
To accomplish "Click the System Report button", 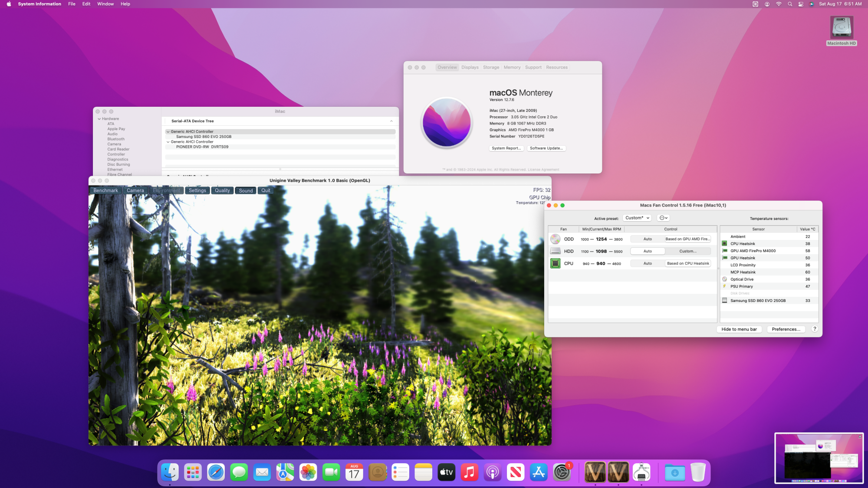I will tap(506, 148).
